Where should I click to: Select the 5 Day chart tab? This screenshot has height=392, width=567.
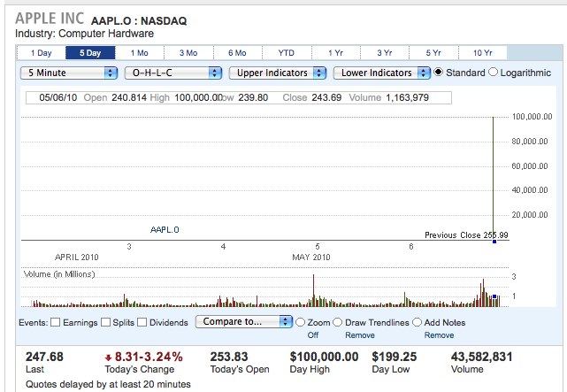(x=90, y=53)
